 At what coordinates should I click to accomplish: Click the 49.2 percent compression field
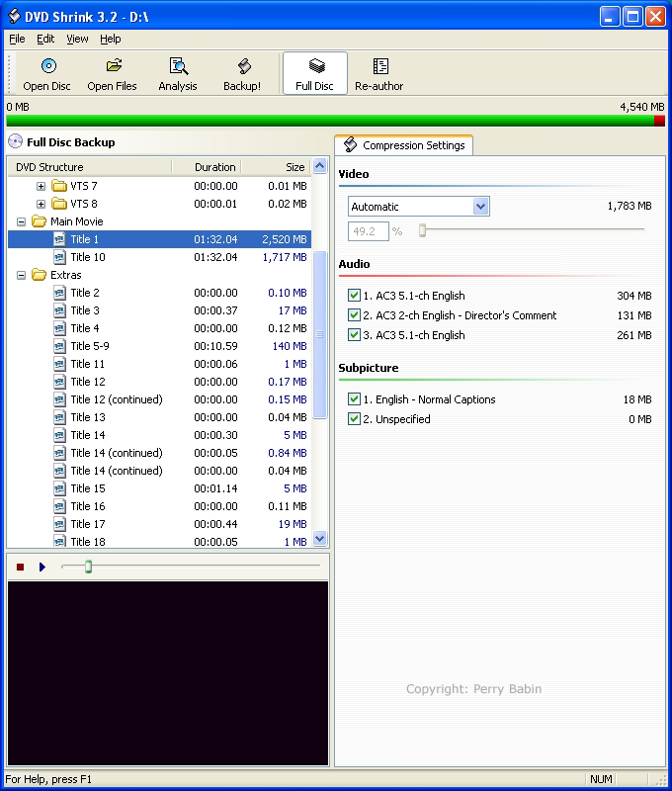point(368,231)
